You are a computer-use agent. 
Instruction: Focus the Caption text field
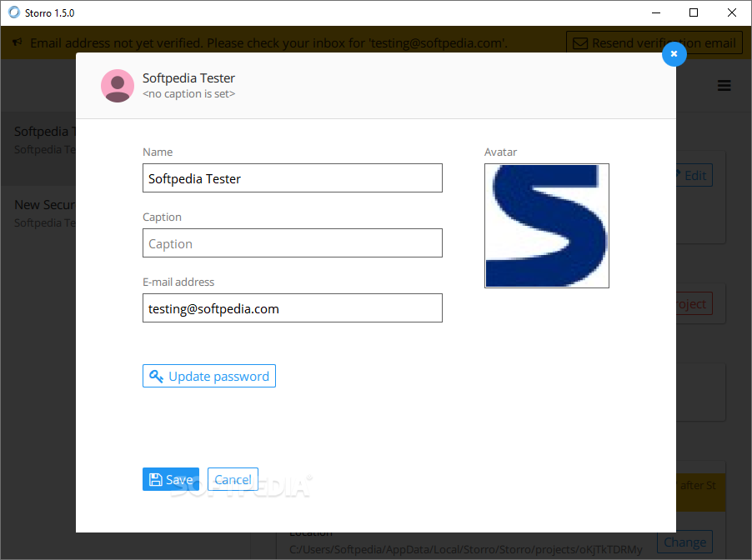point(292,243)
